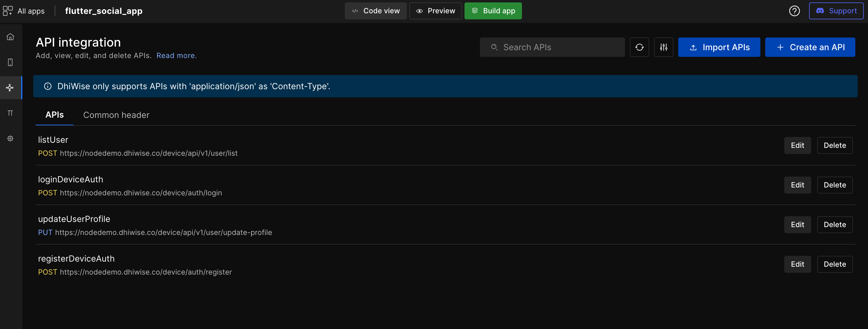Open the Screens phone icon in sidebar
The width and height of the screenshot is (868, 329).
point(11,62)
